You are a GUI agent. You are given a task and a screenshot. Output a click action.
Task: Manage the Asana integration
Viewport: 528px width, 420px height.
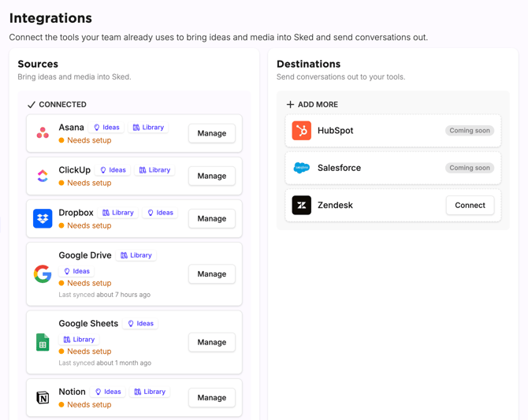click(212, 133)
